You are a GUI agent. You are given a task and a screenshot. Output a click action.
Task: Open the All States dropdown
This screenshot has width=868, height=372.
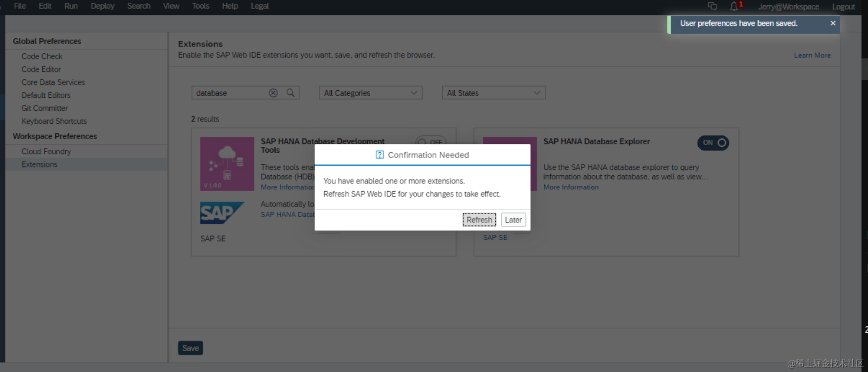pos(493,93)
